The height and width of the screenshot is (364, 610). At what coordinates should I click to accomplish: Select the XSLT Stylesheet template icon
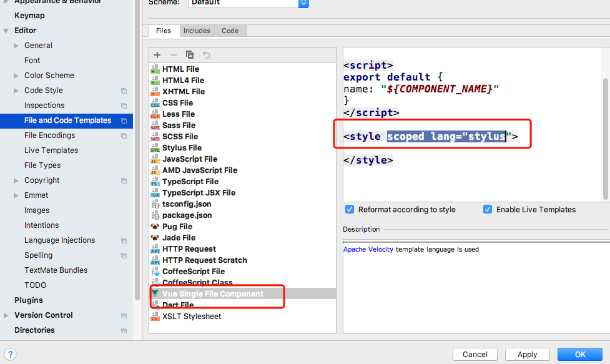point(155,317)
